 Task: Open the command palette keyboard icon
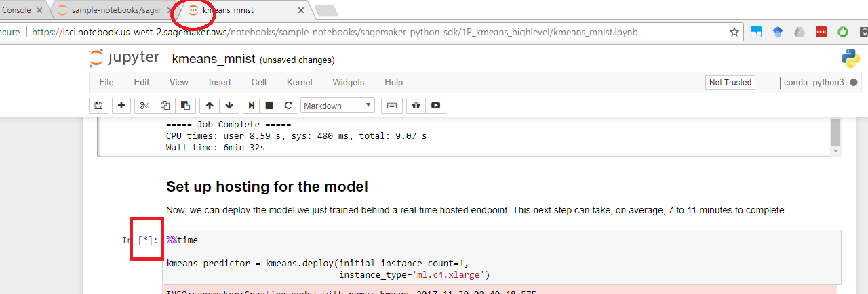click(391, 106)
